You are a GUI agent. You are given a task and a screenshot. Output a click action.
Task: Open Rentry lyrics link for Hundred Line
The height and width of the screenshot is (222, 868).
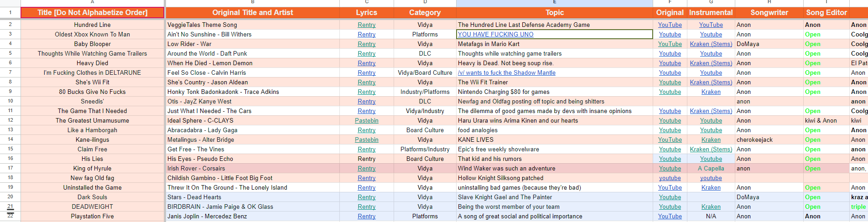click(366, 25)
